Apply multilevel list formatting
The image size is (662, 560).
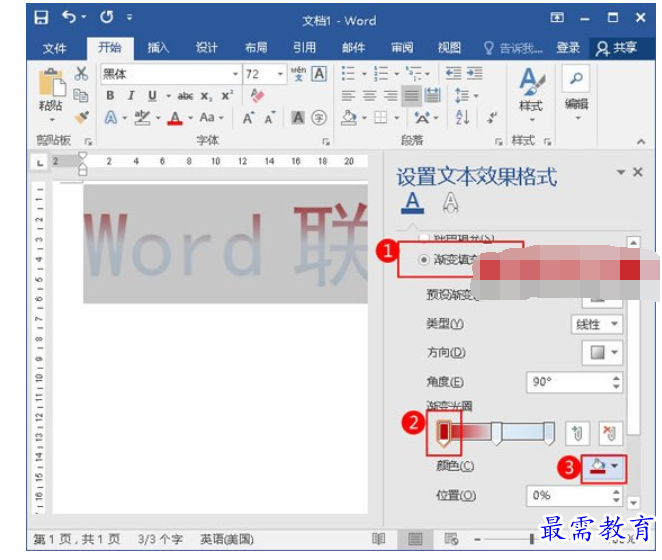414,73
